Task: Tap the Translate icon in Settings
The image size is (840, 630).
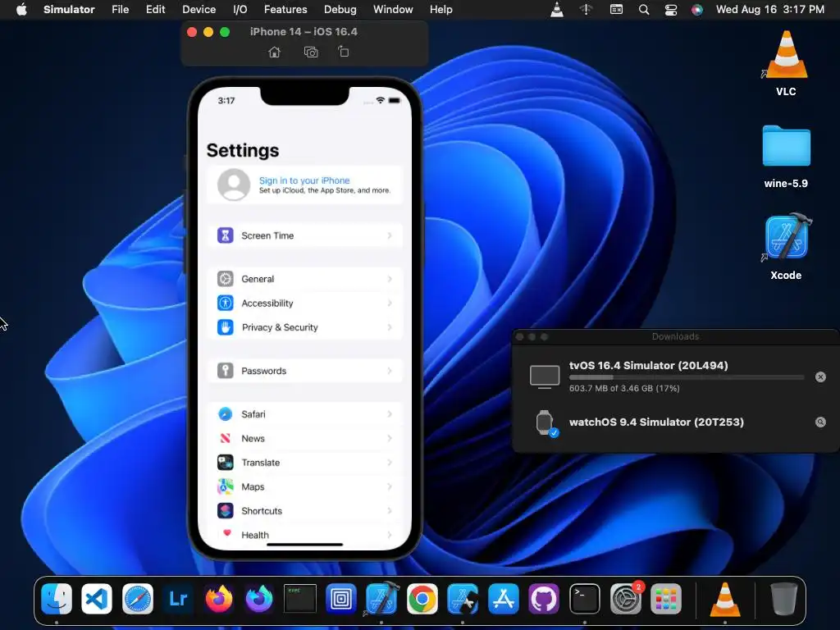Action: point(225,463)
